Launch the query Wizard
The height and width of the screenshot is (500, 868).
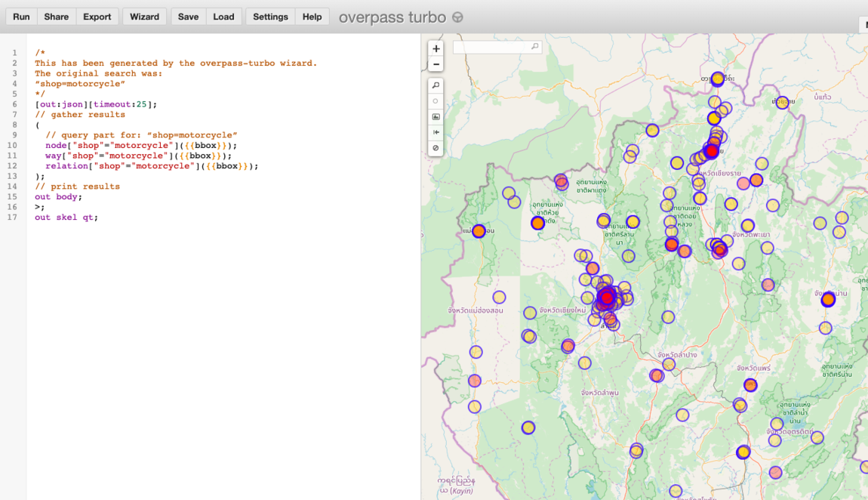pyautogui.click(x=144, y=17)
